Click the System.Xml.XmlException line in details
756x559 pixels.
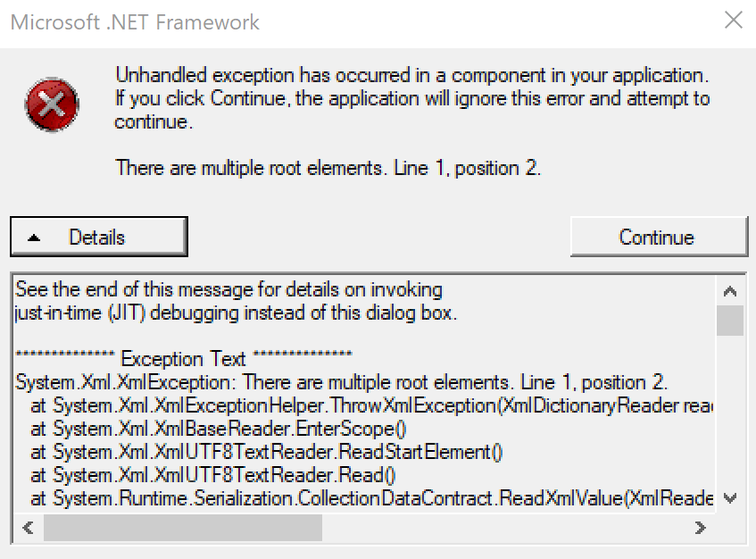coord(341,382)
